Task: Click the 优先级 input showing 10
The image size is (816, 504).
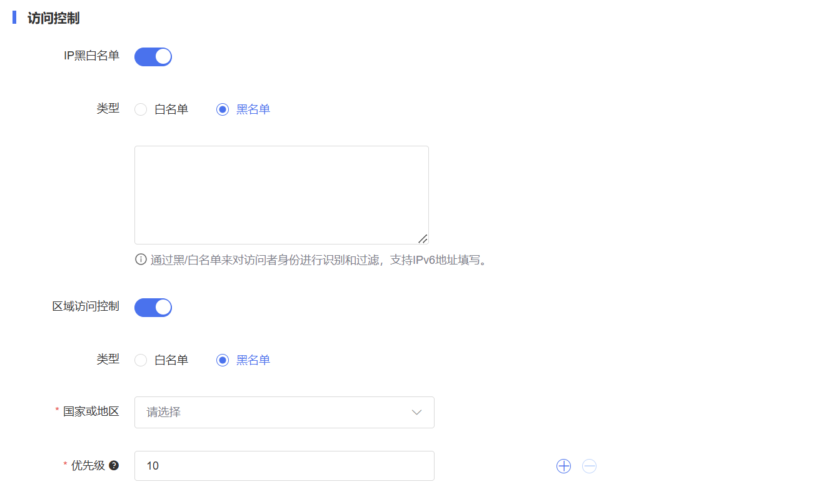Action: coord(285,466)
